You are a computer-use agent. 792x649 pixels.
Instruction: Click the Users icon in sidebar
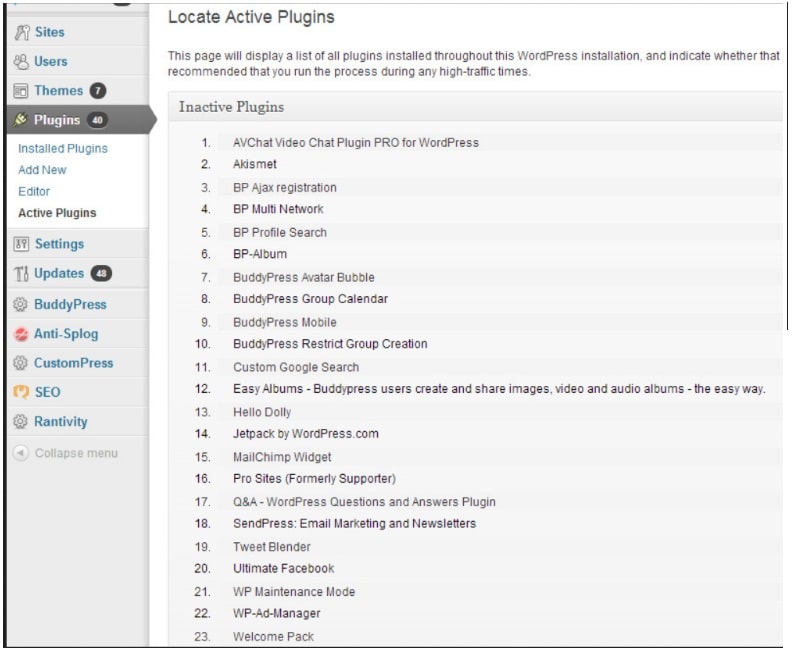pyautogui.click(x=21, y=62)
